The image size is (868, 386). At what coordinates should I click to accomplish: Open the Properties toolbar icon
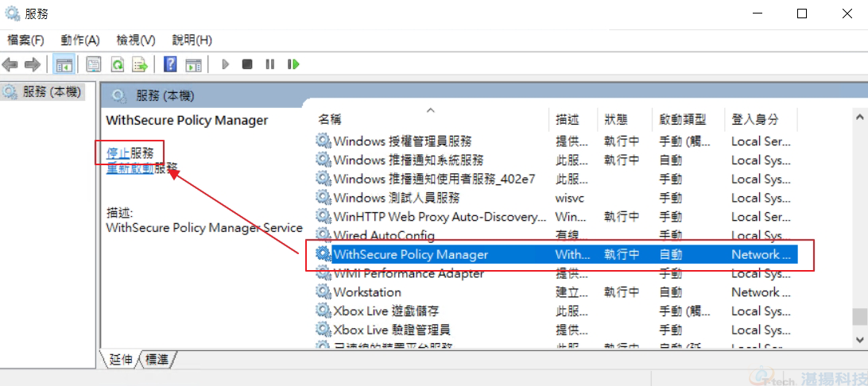tap(94, 64)
